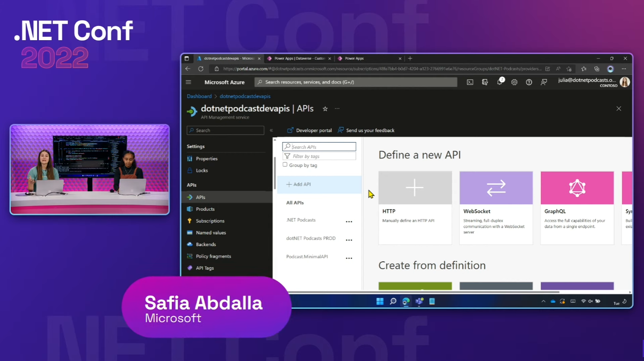The width and height of the screenshot is (644, 361).
Task: Show hidden system tray icons
Action: pos(543,301)
